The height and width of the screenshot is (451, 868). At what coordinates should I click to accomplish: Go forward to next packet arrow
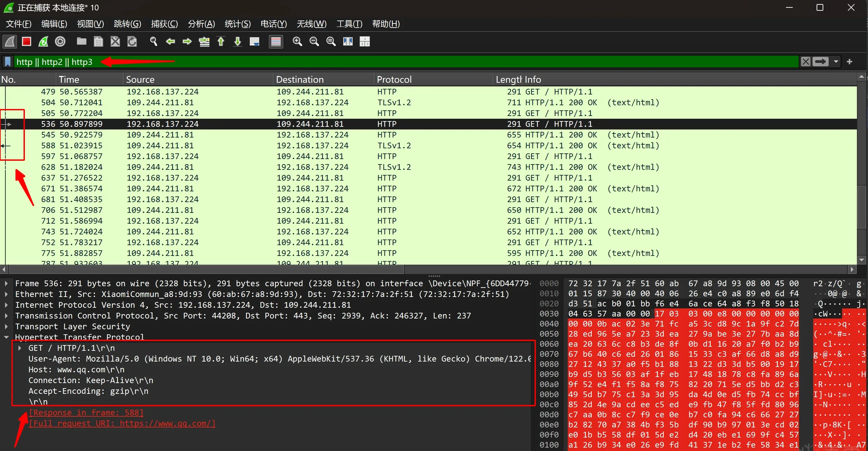click(x=187, y=41)
